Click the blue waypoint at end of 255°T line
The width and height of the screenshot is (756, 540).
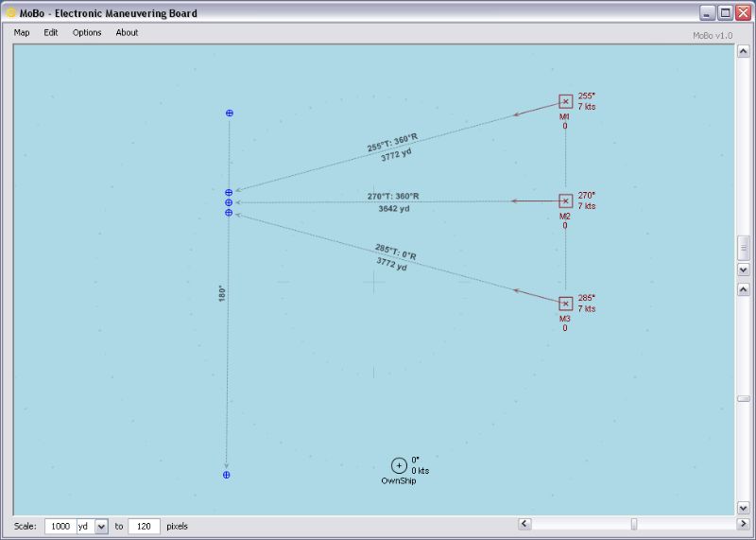[x=229, y=193]
